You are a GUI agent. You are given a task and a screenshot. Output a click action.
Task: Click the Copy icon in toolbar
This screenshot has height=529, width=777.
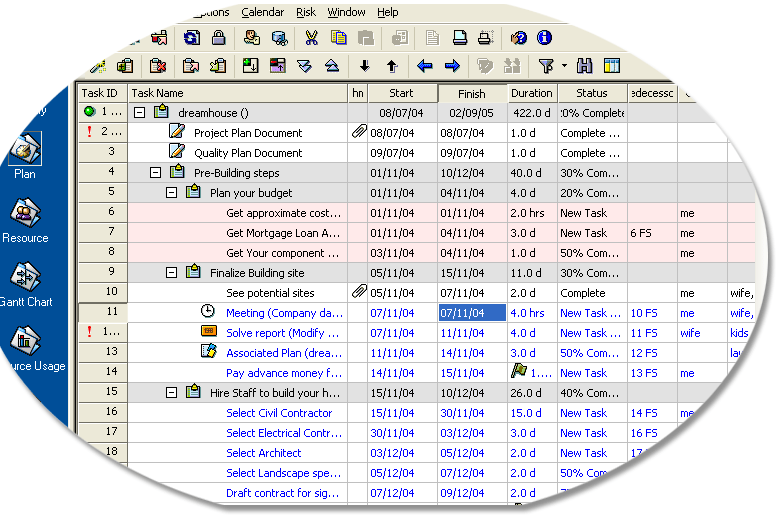click(x=338, y=39)
